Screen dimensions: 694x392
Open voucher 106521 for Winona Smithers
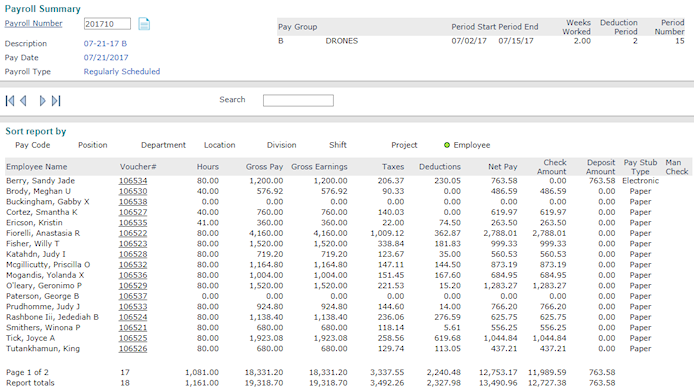coord(133,328)
